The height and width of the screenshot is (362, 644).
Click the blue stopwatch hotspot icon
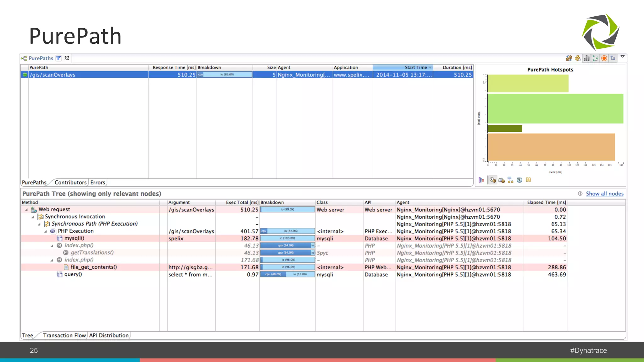click(519, 180)
